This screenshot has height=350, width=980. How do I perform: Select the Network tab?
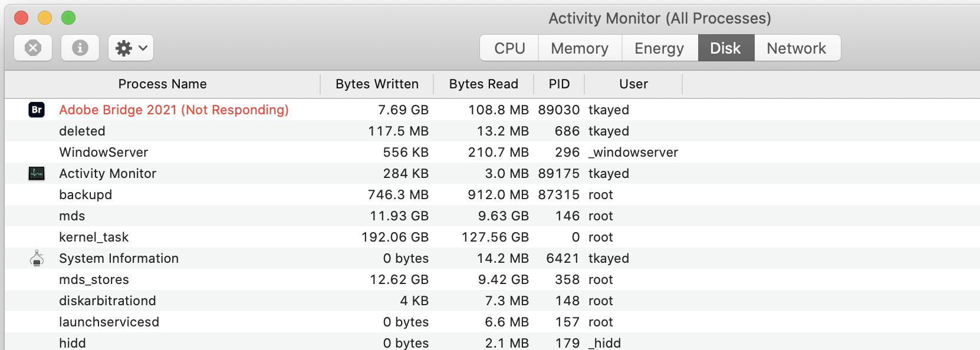tap(797, 48)
